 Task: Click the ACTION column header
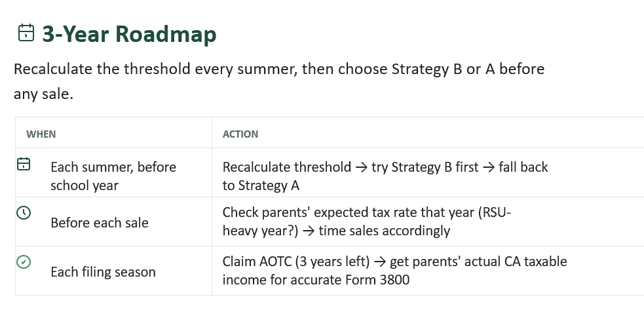click(x=240, y=134)
